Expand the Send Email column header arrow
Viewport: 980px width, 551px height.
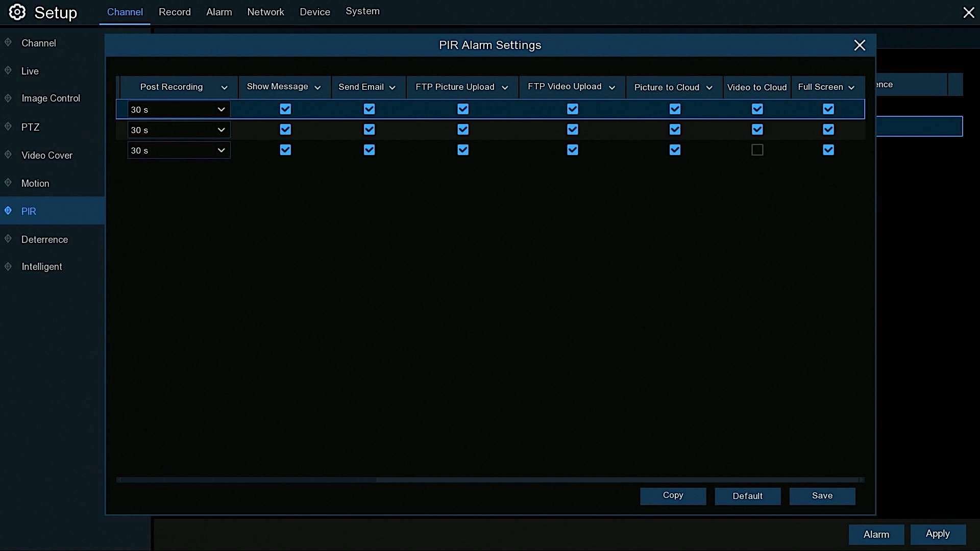click(393, 88)
